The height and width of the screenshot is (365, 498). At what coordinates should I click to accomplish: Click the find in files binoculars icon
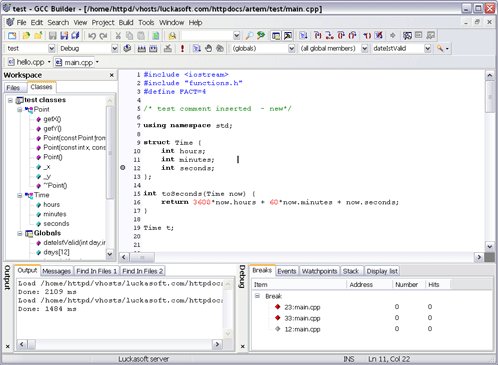click(x=172, y=35)
